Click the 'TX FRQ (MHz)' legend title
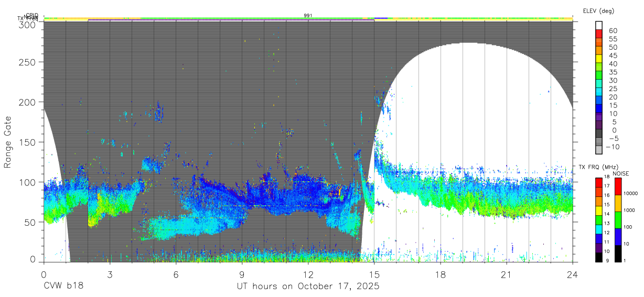Viewport: 644px width, 297px height. (598, 167)
